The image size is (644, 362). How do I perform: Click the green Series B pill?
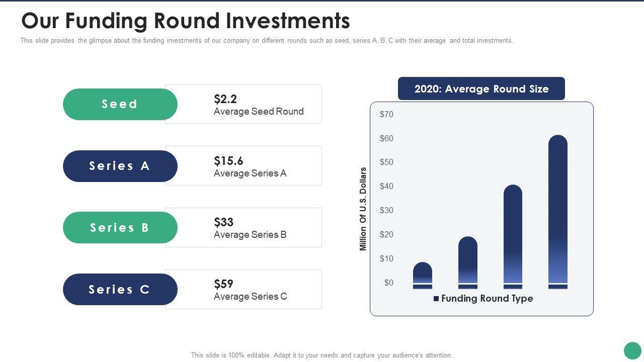coord(120,228)
